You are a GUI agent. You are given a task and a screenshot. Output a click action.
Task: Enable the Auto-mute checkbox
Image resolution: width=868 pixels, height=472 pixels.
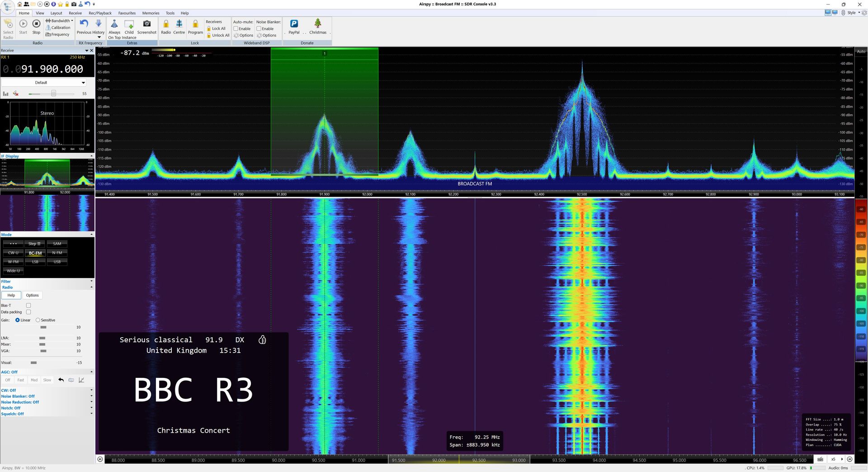(x=236, y=28)
